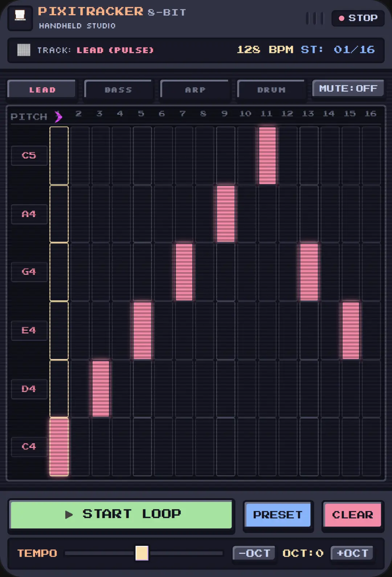The height and width of the screenshot is (577, 392).
Task: Preview the E4 pitch key
Action: pyautogui.click(x=29, y=330)
